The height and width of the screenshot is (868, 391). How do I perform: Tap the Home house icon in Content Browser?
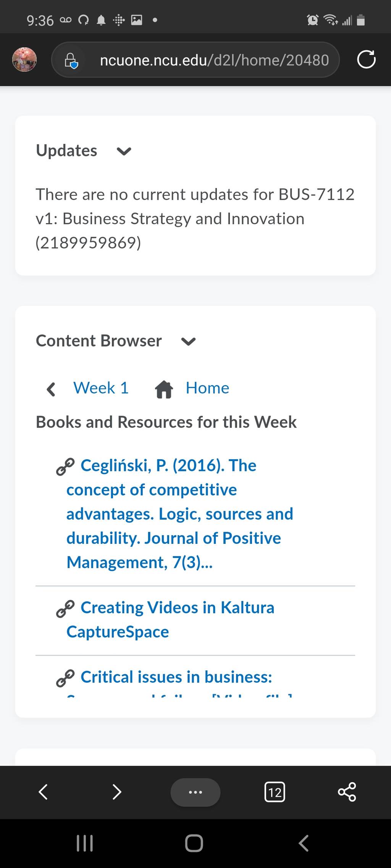pyautogui.click(x=164, y=389)
